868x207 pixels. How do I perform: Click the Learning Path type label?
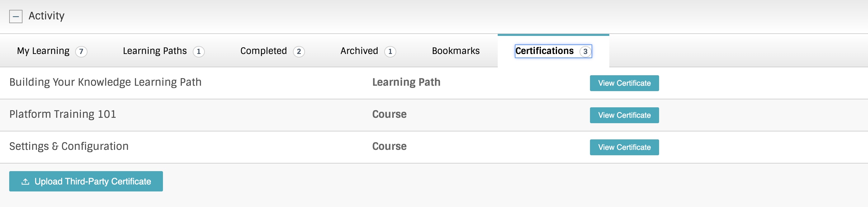[406, 83]
